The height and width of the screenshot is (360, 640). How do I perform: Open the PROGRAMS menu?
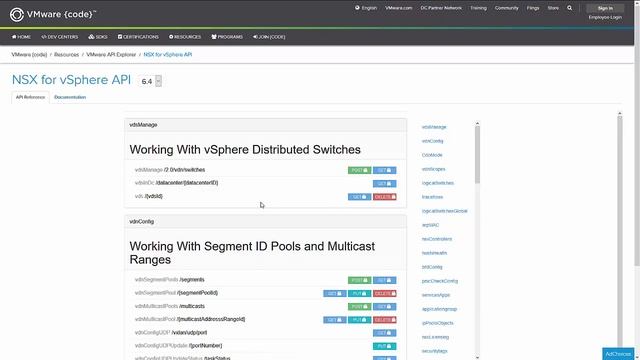(x=227, y=37)
